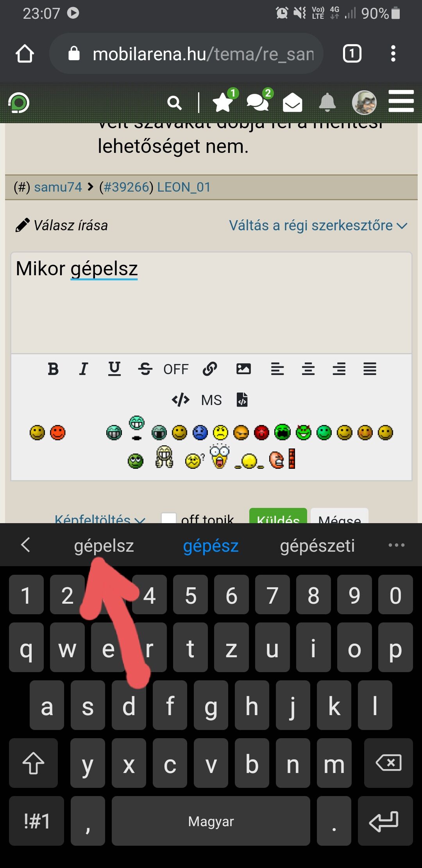Screen dimensions: 422x868
Task: Show more keyboard suggestions via three dots
Action: 397,545
